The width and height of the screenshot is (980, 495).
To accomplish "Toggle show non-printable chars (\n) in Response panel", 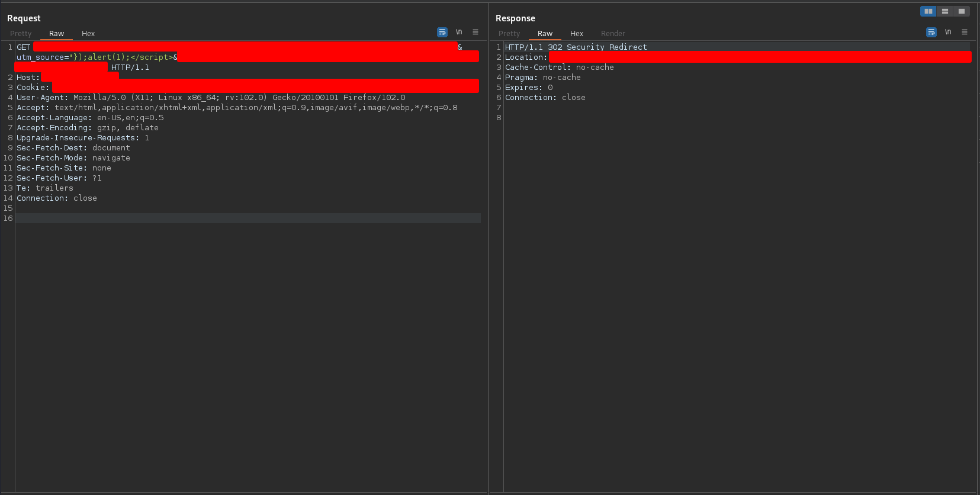I will click(x=948, y=32).
